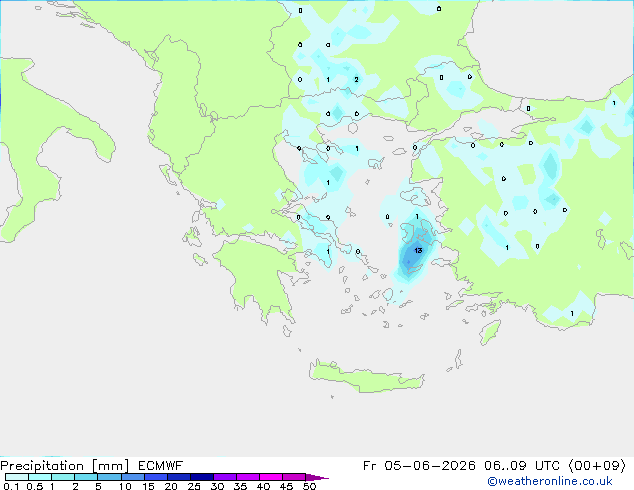Click the over-50 arrow tip of legend
634x490 pixels.
(317, 477)
